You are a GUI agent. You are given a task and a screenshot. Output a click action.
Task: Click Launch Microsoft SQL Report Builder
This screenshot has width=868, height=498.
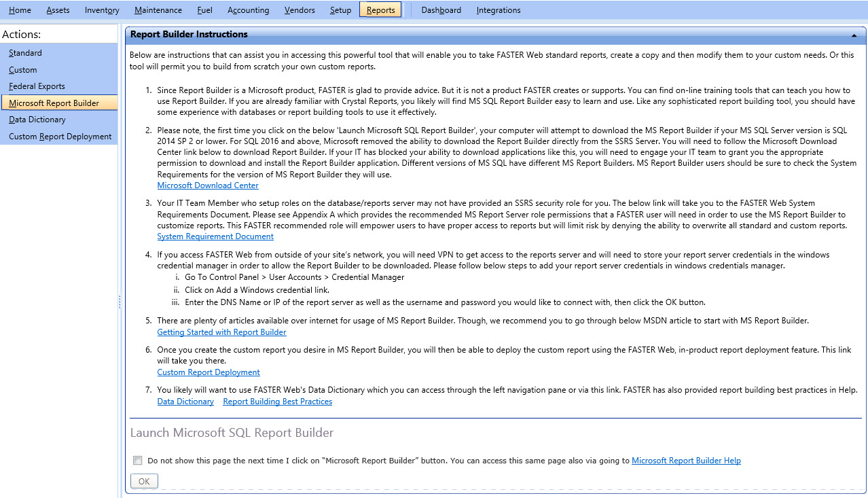(232, 433)
